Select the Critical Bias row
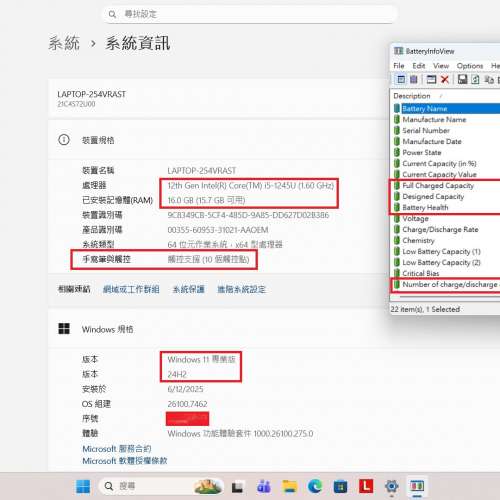This screenshot has width=500, height=500. pyautogui.click(x=446, y=274)
